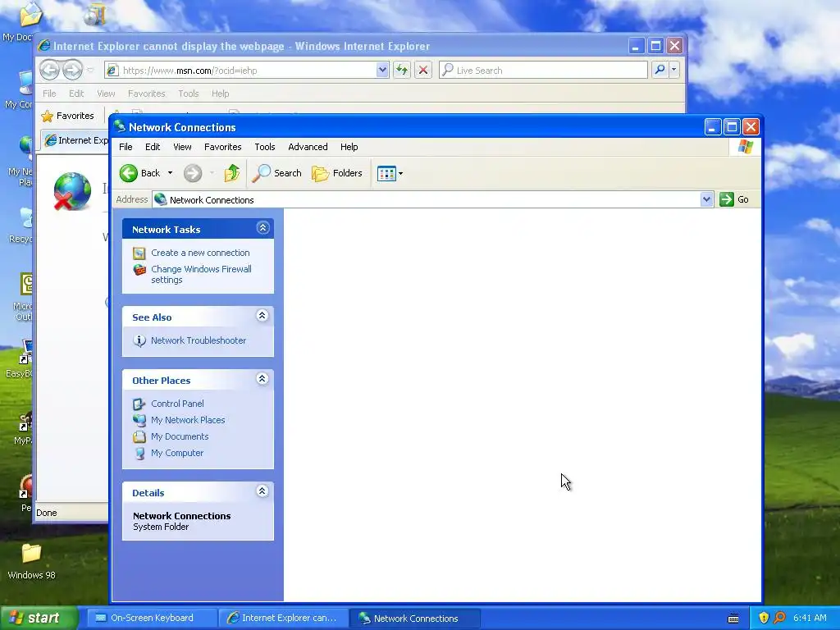The image size is (840, 630).
Task: Switch to Internet Explorer taskbar button
Action: point(283,618)
